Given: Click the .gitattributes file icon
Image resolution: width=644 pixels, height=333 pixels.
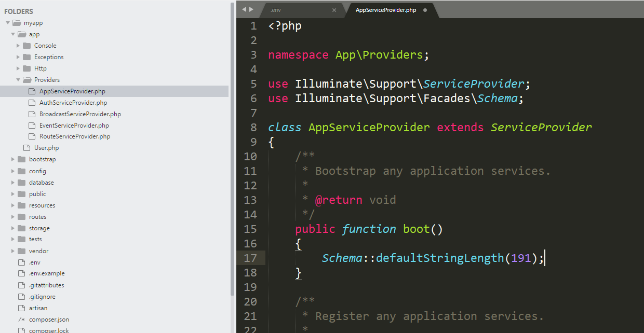Looking at the screenshot, I should coord(21,285).
